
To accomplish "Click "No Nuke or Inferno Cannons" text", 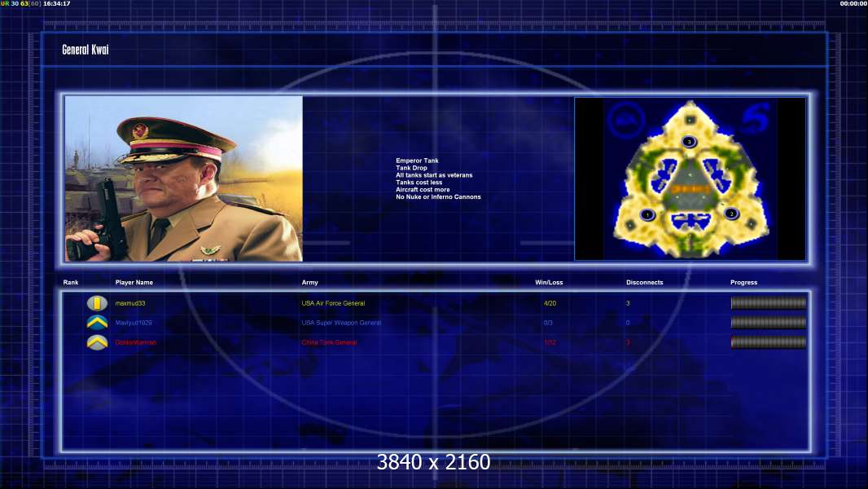I will click(438, 196).
